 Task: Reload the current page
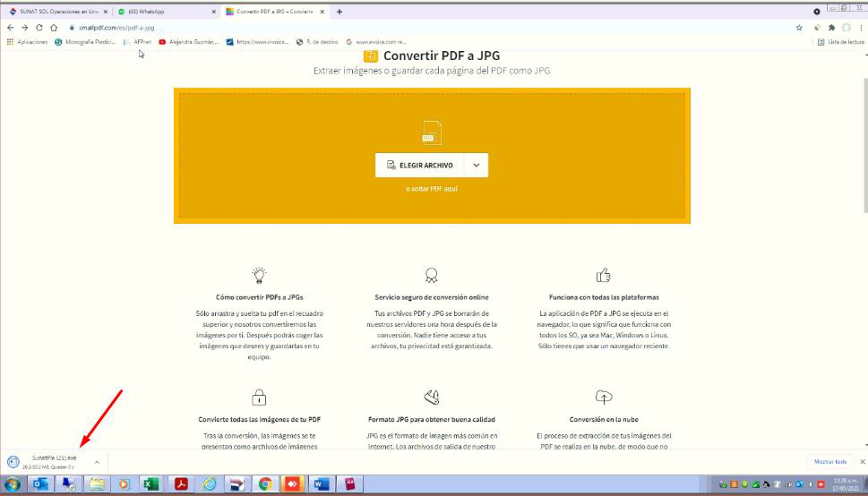point(38,28)
